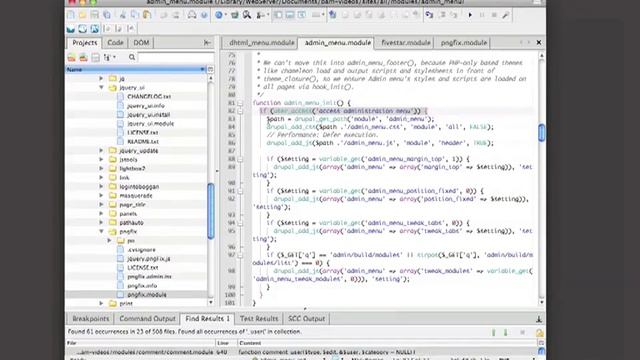Expand the jquery_update folder
The width and height of the screenshot is (640, 360).
101,151
